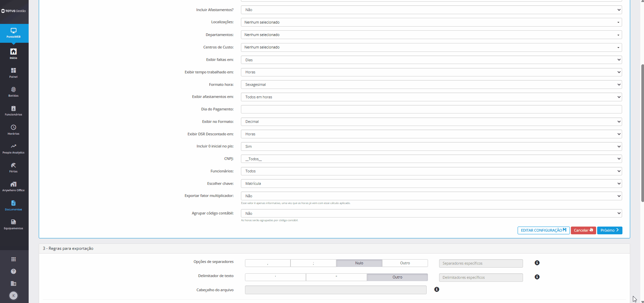Open Departamentos multiselect dropdown
The height and width of the screenshot is (303, 644).
(431, 35)
